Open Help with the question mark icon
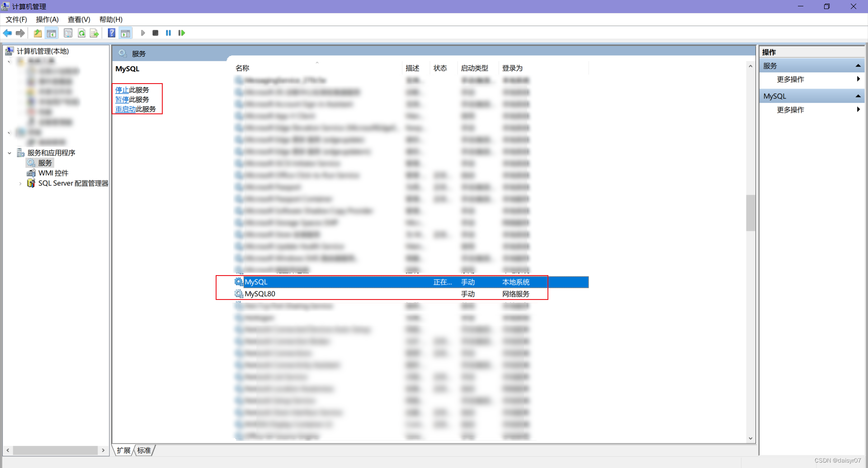Viewport: 868px width, 468px height. pos(112,33)
